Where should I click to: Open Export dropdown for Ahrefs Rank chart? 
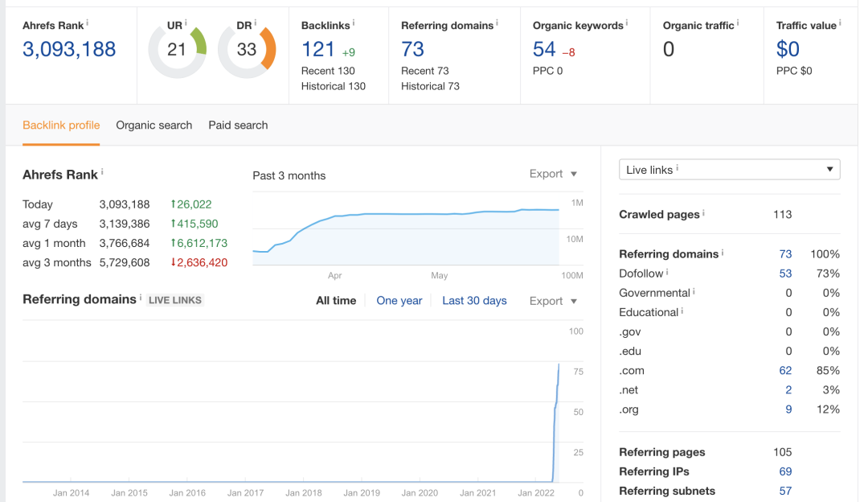click(553, 174)
